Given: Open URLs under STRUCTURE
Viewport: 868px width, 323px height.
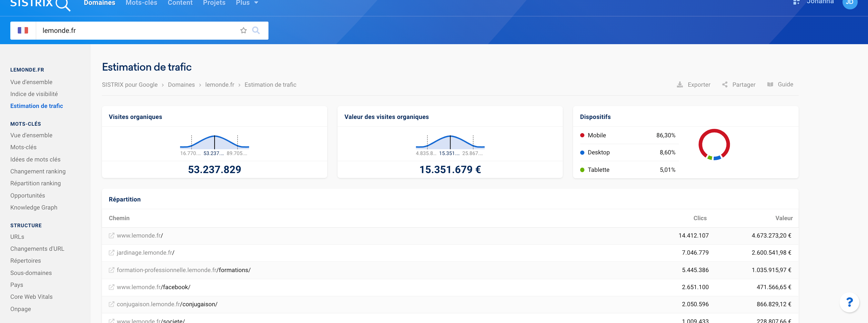Looking at the screenshot, I should (17, 237).
